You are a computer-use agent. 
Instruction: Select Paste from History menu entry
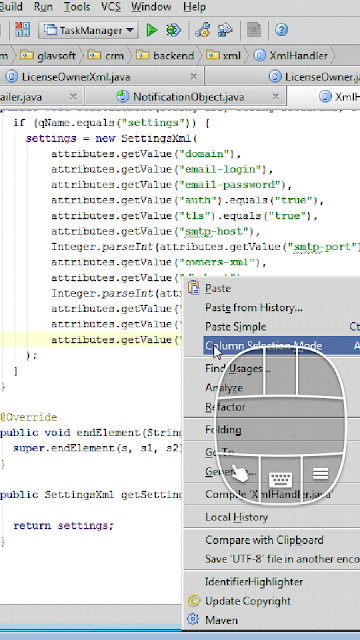coord(253,307)
